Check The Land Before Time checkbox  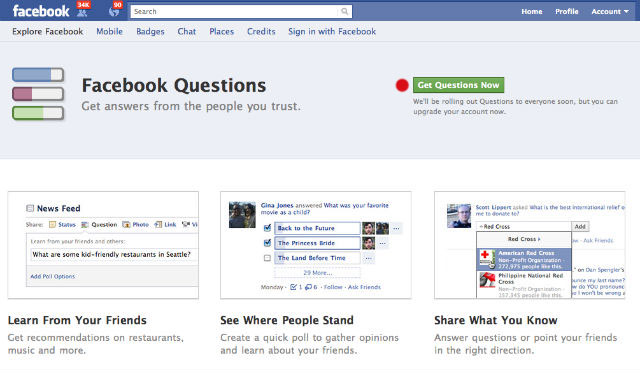(267, 258)
